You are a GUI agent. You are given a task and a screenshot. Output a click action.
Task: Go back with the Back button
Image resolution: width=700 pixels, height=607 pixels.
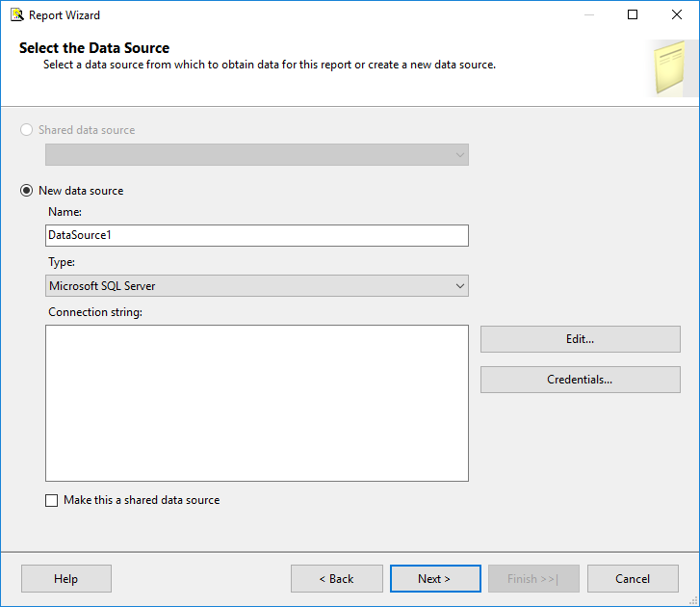(x=336, y=579)
